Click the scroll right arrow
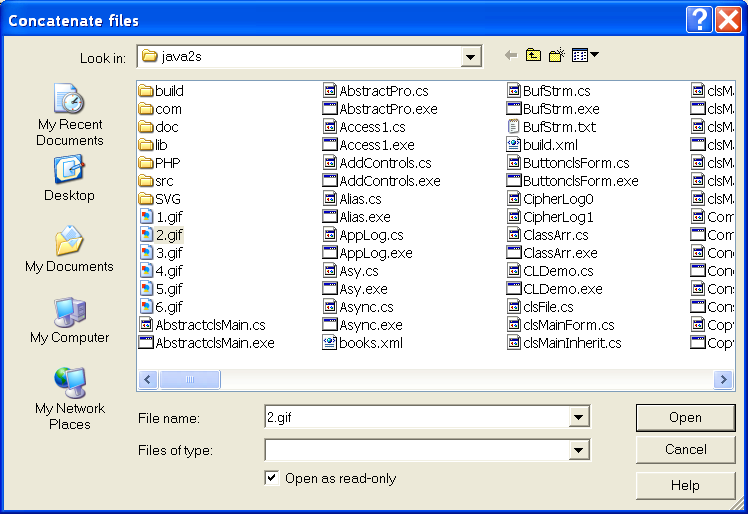 pyautogui.click(x=723, y=379)
